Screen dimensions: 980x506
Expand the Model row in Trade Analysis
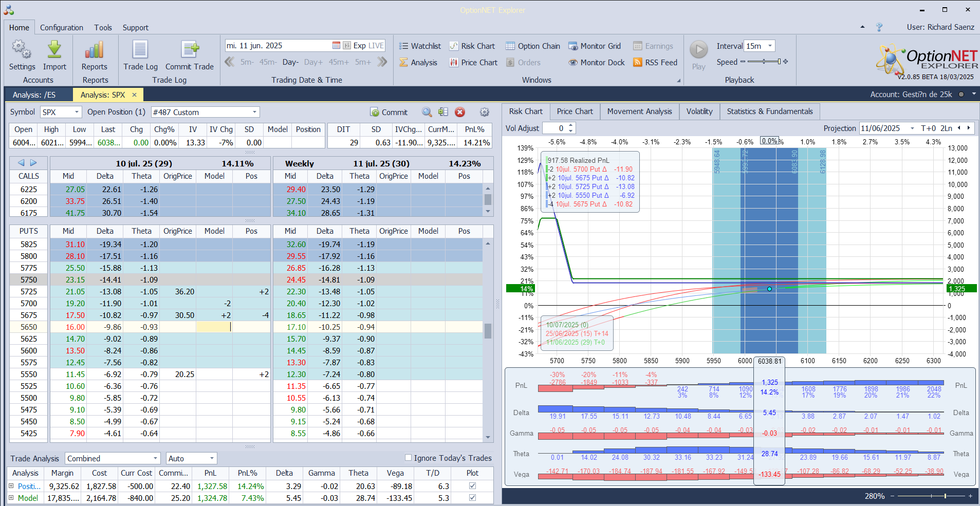[x=11, y=498]
